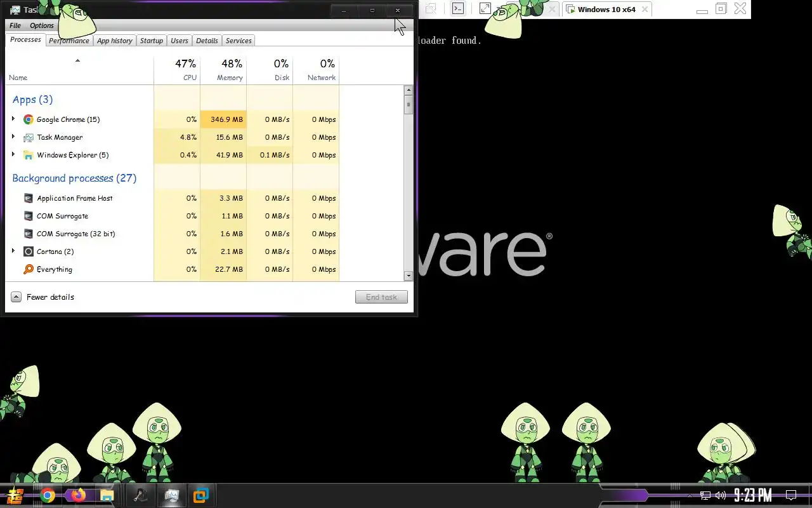
Task: Open File Explorer from the taskbar
Action: click(x=107, y=495)
